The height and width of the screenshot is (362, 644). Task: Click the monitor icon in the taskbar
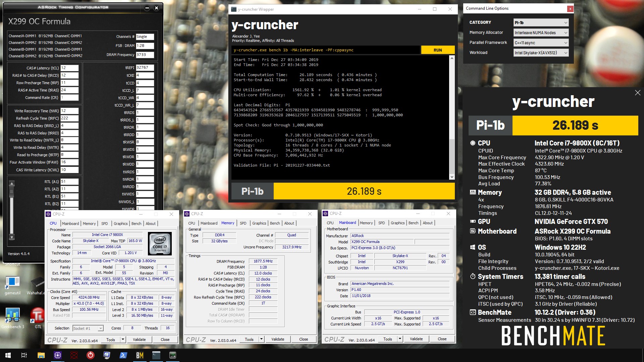click(107, 355)
